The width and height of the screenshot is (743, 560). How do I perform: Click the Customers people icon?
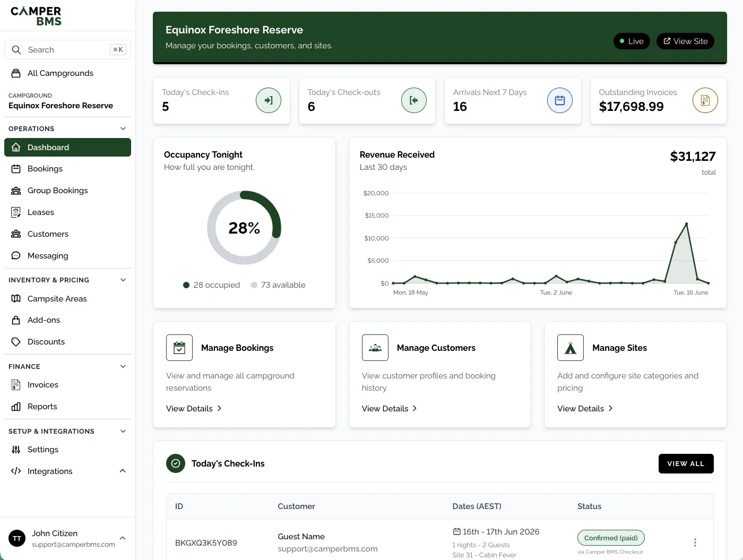point(16,234)
